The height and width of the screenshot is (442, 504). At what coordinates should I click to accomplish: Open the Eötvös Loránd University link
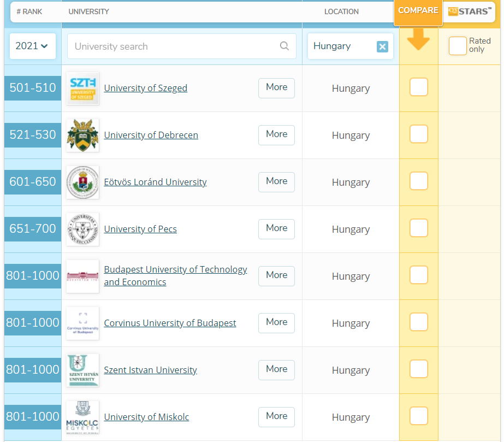click(155, 182)
